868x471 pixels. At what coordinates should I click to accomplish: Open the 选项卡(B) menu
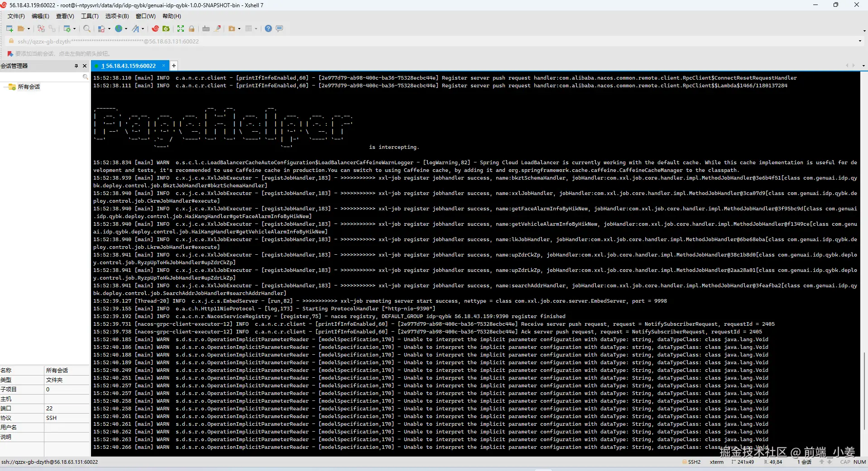tap(117, 16)
